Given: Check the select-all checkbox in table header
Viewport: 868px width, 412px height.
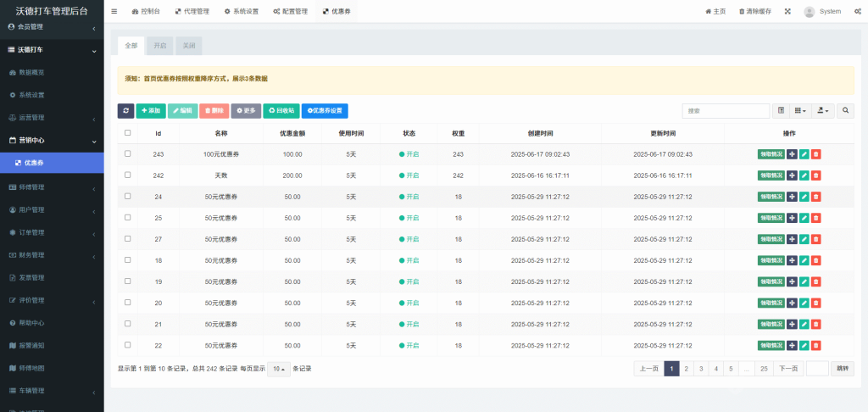Looking at the screenshot, I should coord(128,133).
